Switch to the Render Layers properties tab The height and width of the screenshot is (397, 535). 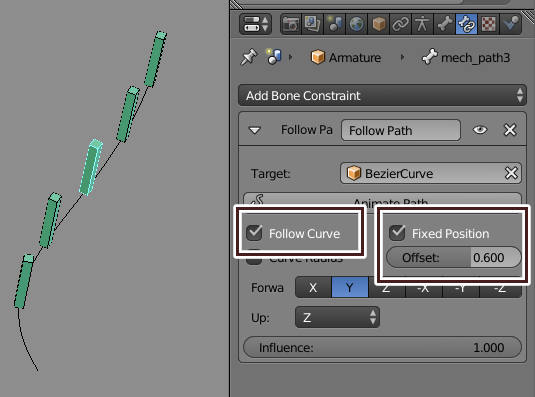313,24
